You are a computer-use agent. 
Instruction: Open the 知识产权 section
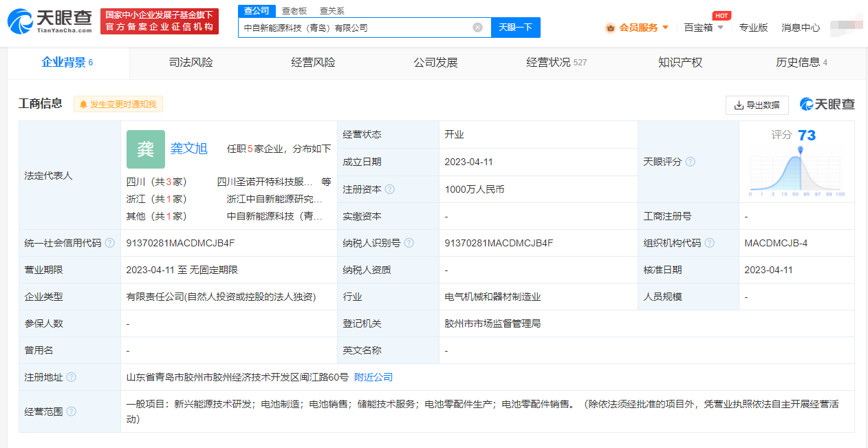coord(679,62)
